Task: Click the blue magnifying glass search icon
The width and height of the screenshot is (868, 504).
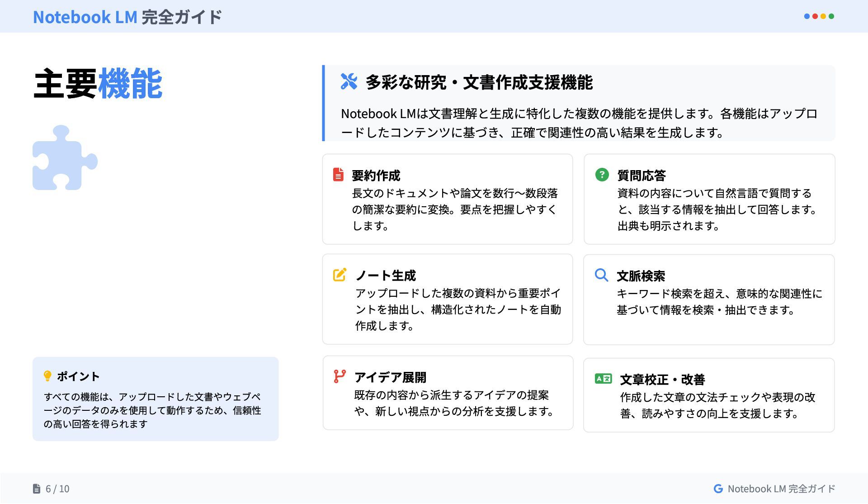Action: (601, 275)
